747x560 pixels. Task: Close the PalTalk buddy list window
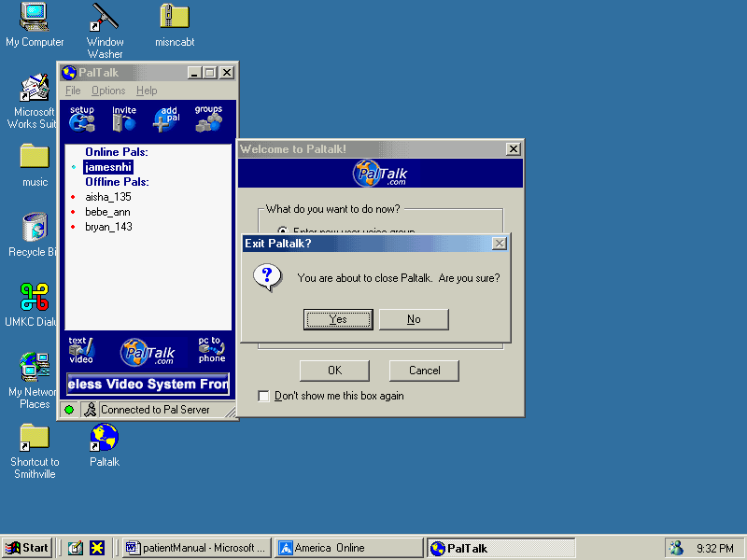click(227, 73)
